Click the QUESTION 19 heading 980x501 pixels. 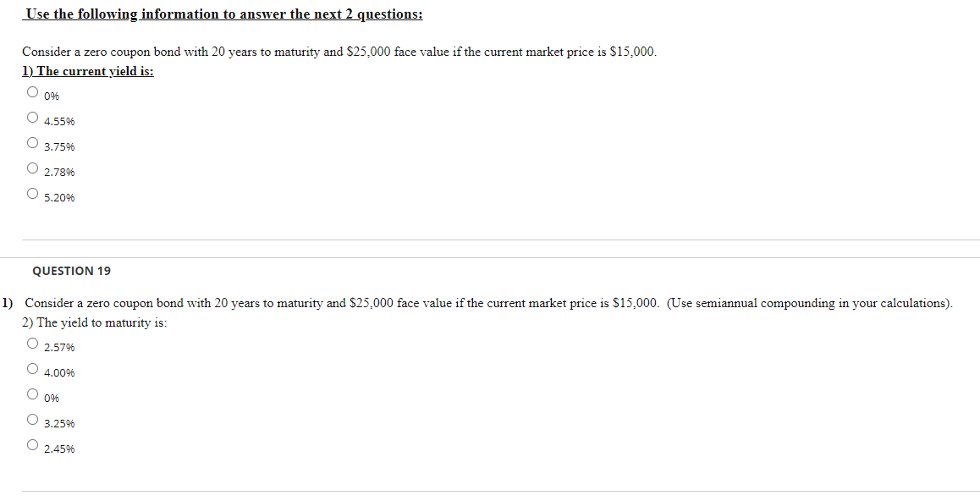click(71, 271)
